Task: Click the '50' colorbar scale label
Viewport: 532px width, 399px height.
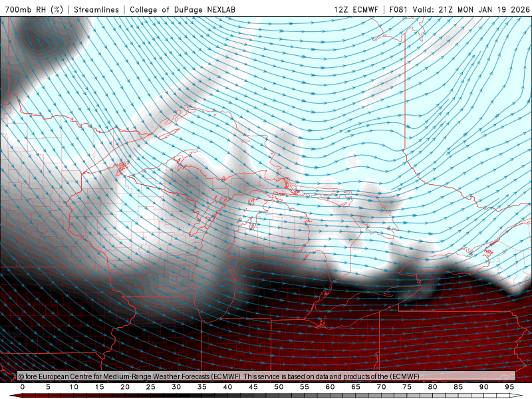Action: (279, 387)
